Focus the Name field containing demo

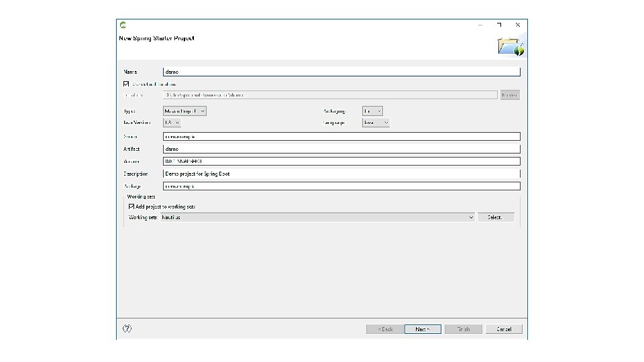click(x=341, y=72)
